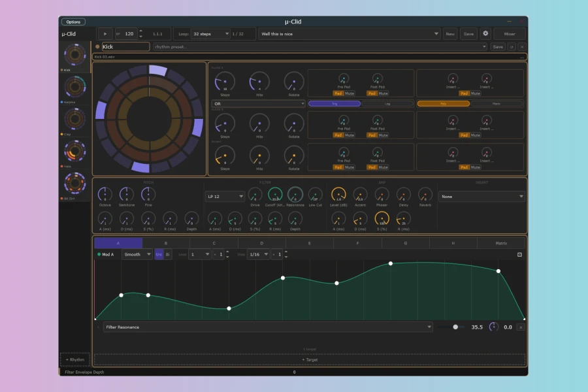Open the Smooth curve type dropdown
The image size is (588, 392).
[x=137, y=254]
